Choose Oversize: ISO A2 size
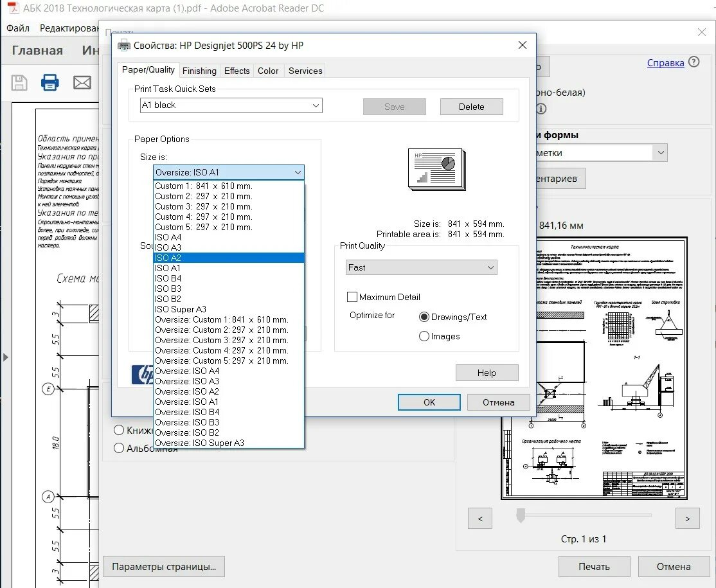The width and height of the screenshot is (716, 588). [229, 392]
